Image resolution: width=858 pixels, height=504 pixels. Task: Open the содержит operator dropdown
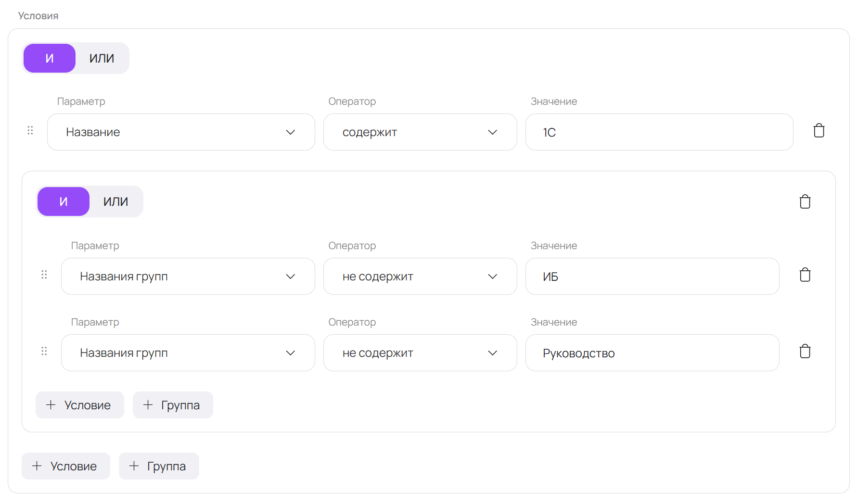point(420,132)
